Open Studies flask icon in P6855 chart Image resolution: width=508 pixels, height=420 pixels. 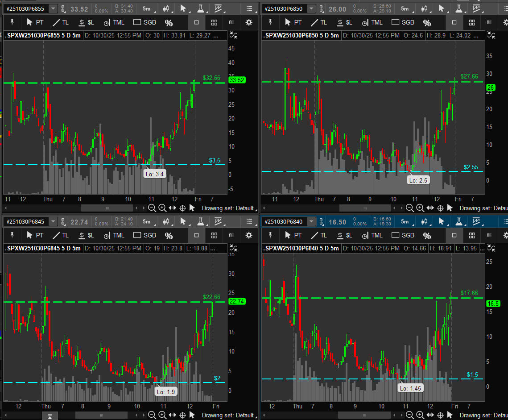point(201,8)
